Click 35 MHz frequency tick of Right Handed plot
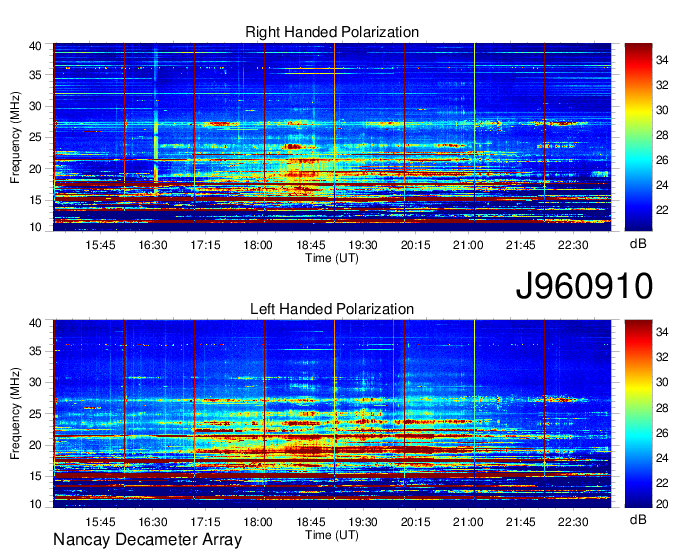The width and height of the screenshot is (680, 552). coord(35,75)
